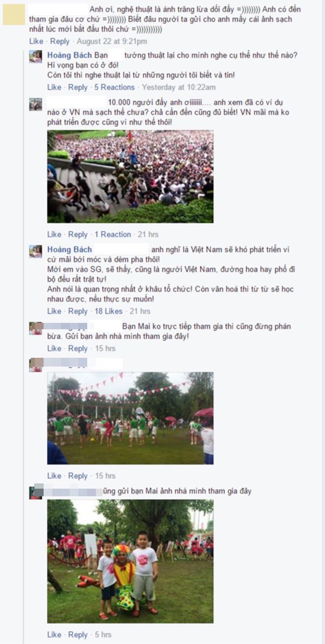Click August 22 at 9:21pm timestamp
The image size is (325, 644).
(112, 42)
